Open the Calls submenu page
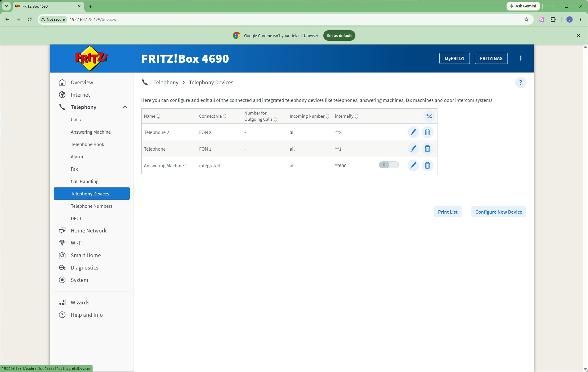The height and width of the screenshot is (372, 588). point(76,120)
